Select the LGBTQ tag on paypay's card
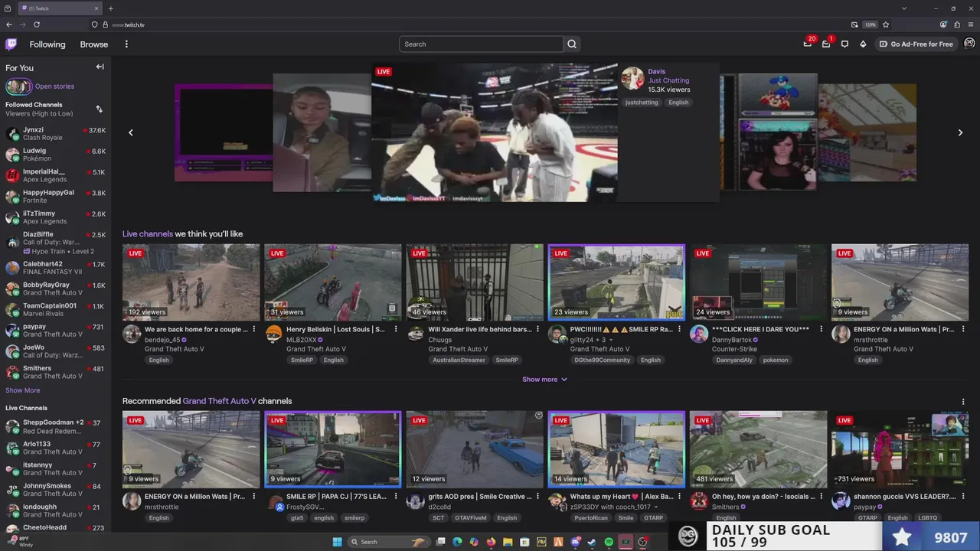The image size is (980, 551). [x=927, y=518]
